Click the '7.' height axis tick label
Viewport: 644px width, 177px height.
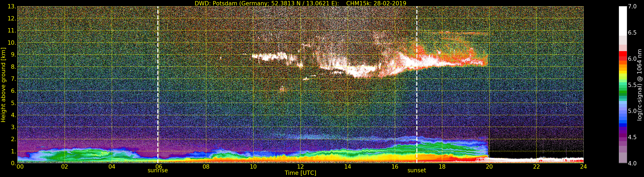13,79
